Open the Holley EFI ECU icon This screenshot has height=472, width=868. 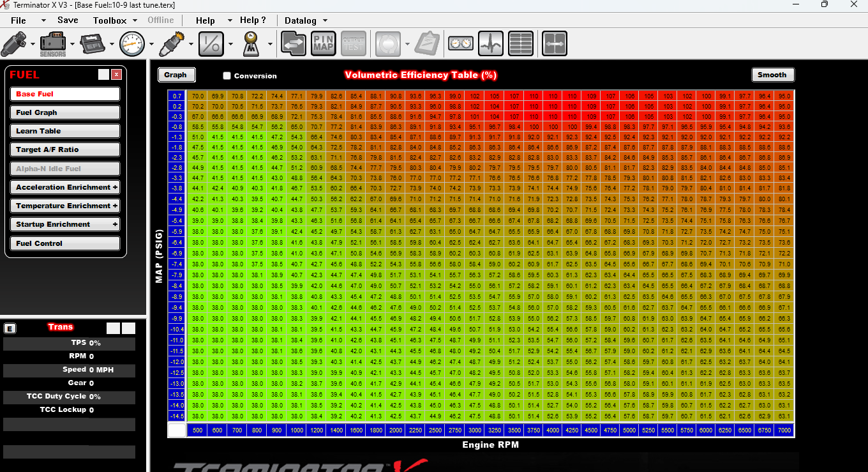pyautogui.click(x=92, y=44)
